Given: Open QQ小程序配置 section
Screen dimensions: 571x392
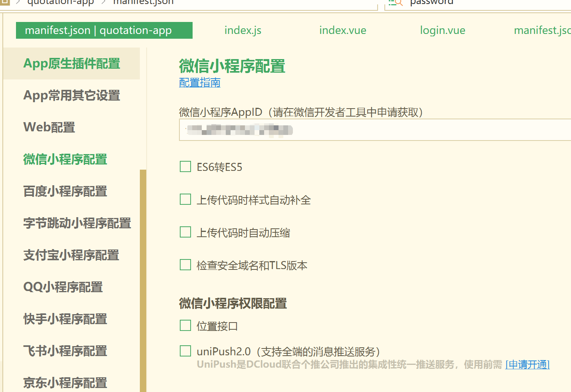Looking at the screenshot, I should click(x=63, y=287).
